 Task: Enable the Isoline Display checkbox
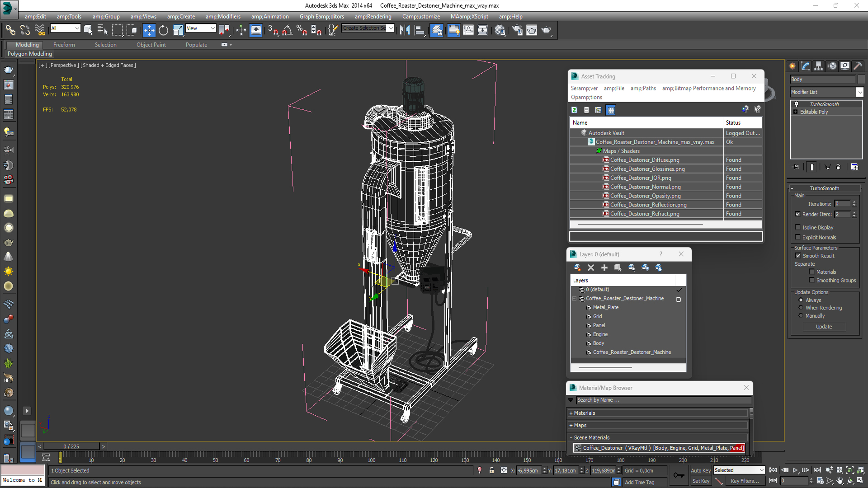[x=798, y=227]
